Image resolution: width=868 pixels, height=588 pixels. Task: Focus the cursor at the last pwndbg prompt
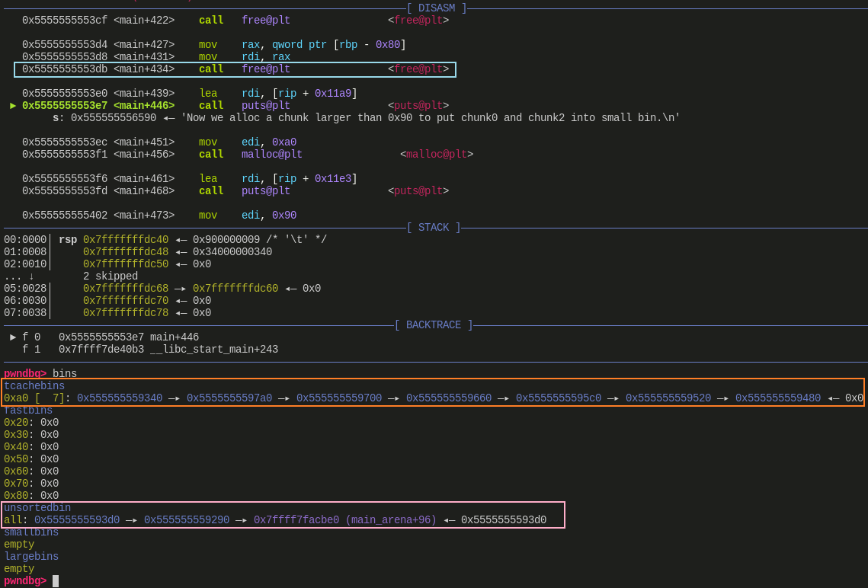pyautogui.click(x=55, y=581)
